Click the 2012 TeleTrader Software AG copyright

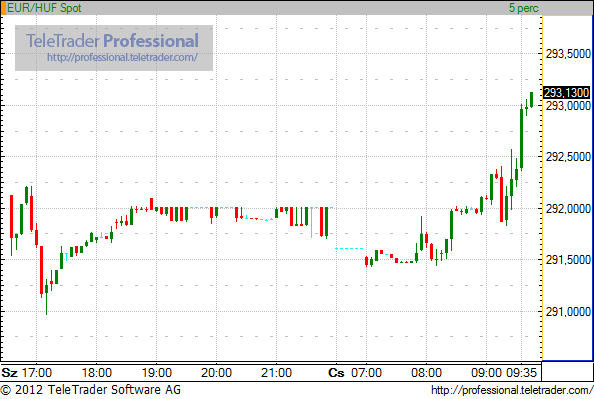[x=91, y=390]
